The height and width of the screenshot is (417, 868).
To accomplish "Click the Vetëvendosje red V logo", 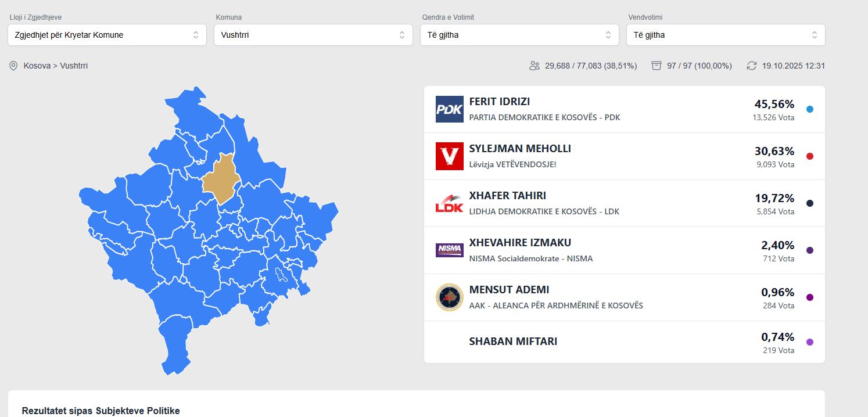I will click(x=449, y=156).
